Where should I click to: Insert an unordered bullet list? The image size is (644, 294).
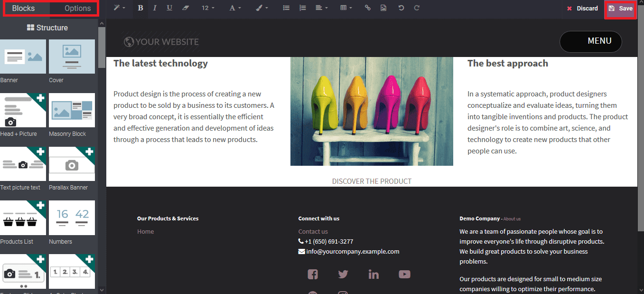click(x=286, y=8)
